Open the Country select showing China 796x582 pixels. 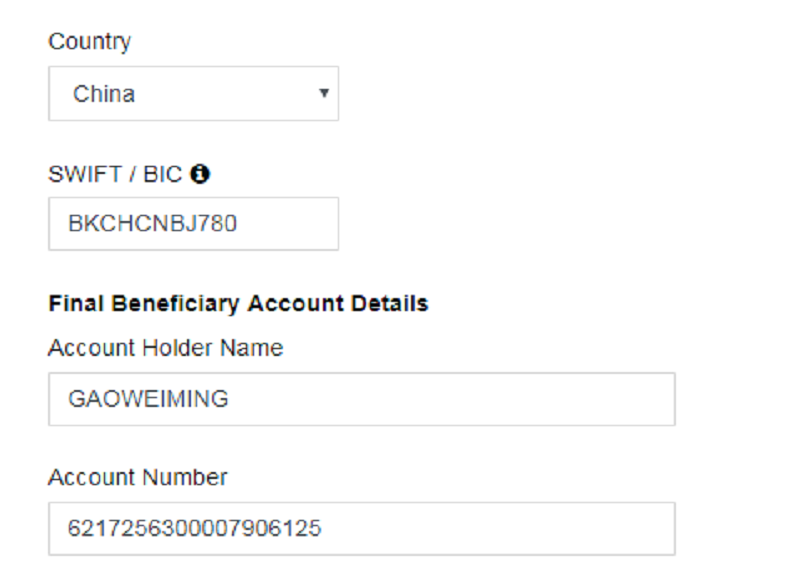point(193,93)
